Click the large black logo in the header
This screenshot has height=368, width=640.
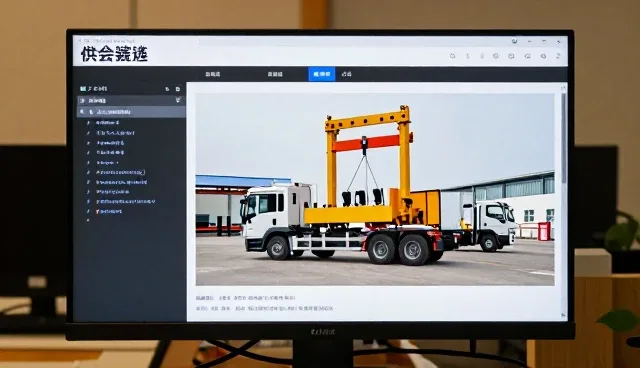point(114,54)
